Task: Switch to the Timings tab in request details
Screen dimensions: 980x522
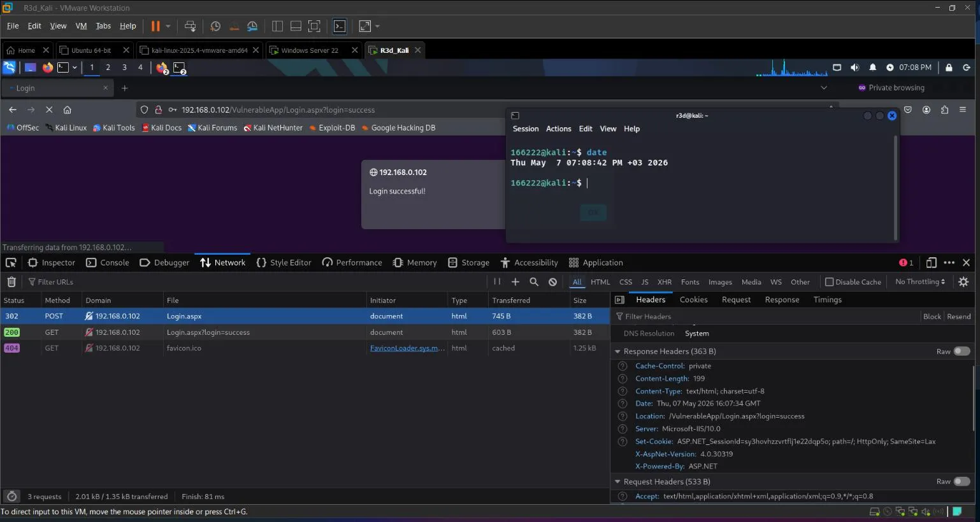Action: [827, 299]
